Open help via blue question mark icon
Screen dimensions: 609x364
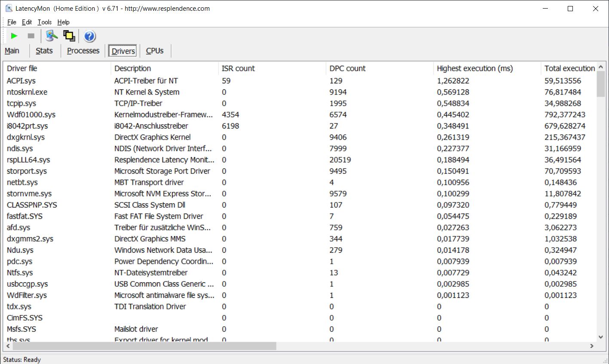click(x=89, y=37)
